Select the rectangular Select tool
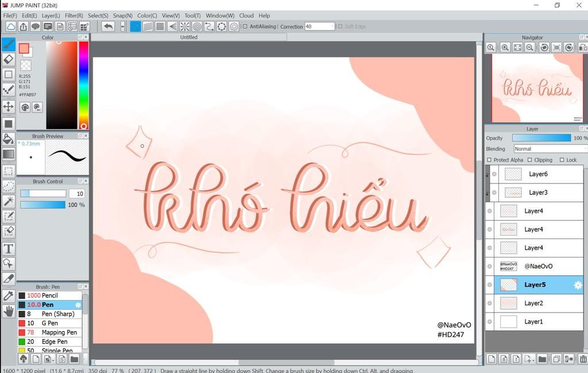This screenshot has height=373, width=588. coord(9,171)
